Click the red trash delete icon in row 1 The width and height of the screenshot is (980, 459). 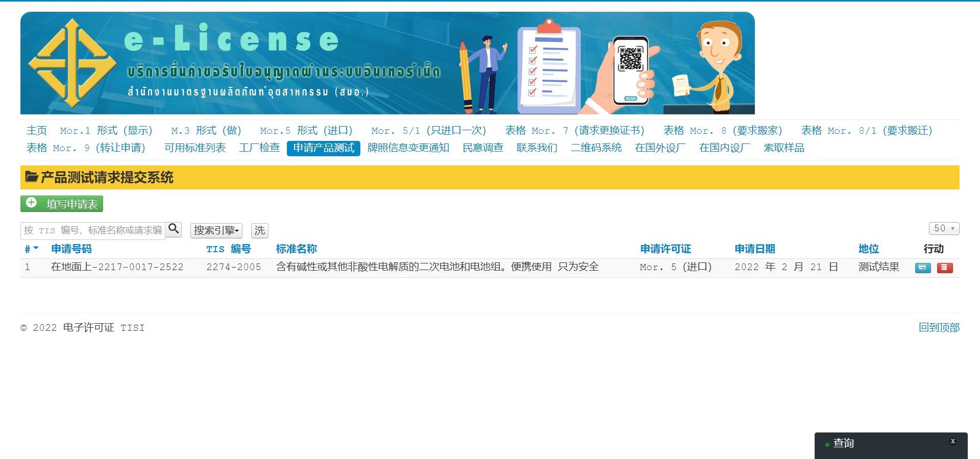[x=945, y=268]
